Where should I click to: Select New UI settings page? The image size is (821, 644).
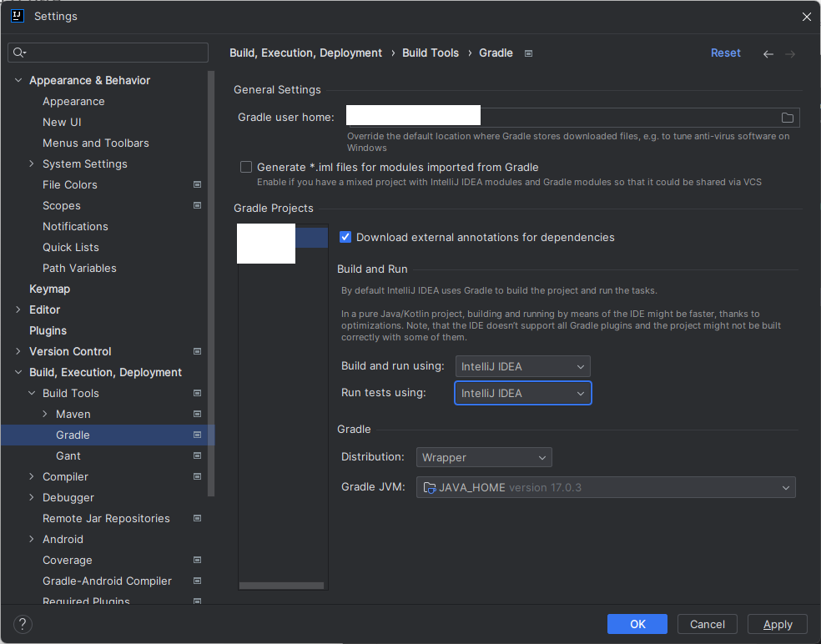(62, 122)
